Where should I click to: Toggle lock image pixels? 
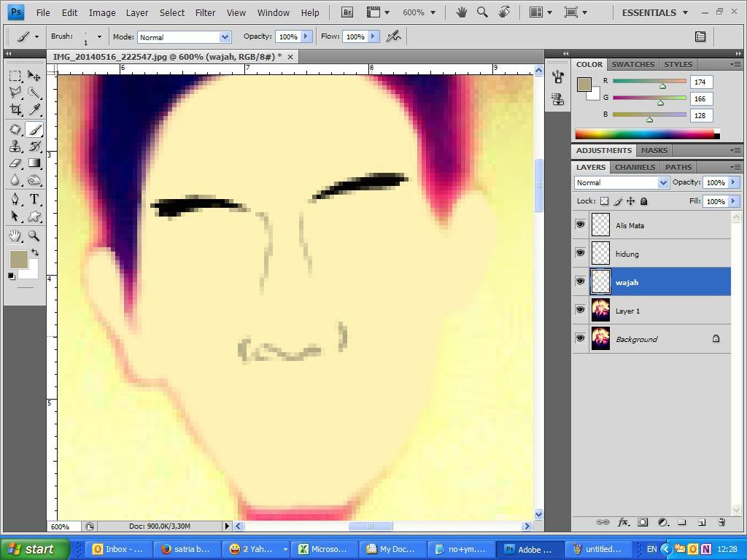[x=618, y=201]
